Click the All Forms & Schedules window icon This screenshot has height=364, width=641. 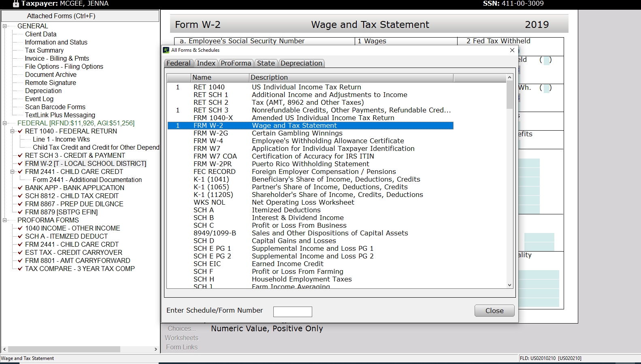click(x=166, y=50)
